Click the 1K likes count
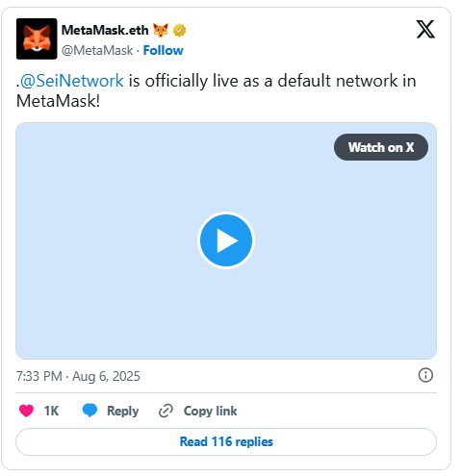Viewport: 461px width, 476px height. pos(51,411)
